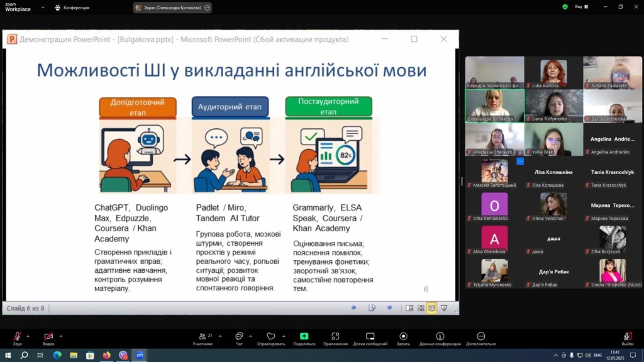Switch PowerPoint to Normal view

[409, 308]
